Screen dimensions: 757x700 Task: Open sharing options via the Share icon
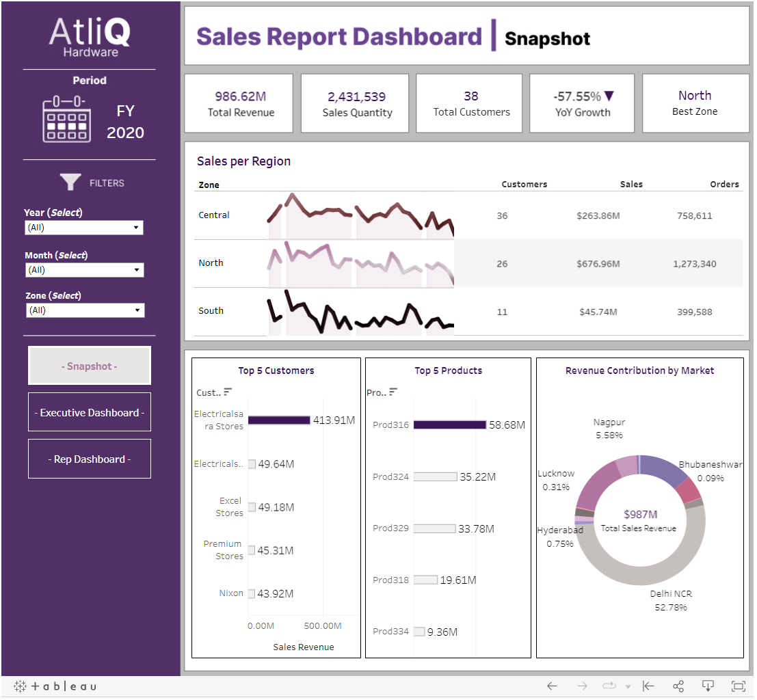click(x=678, y=686)
